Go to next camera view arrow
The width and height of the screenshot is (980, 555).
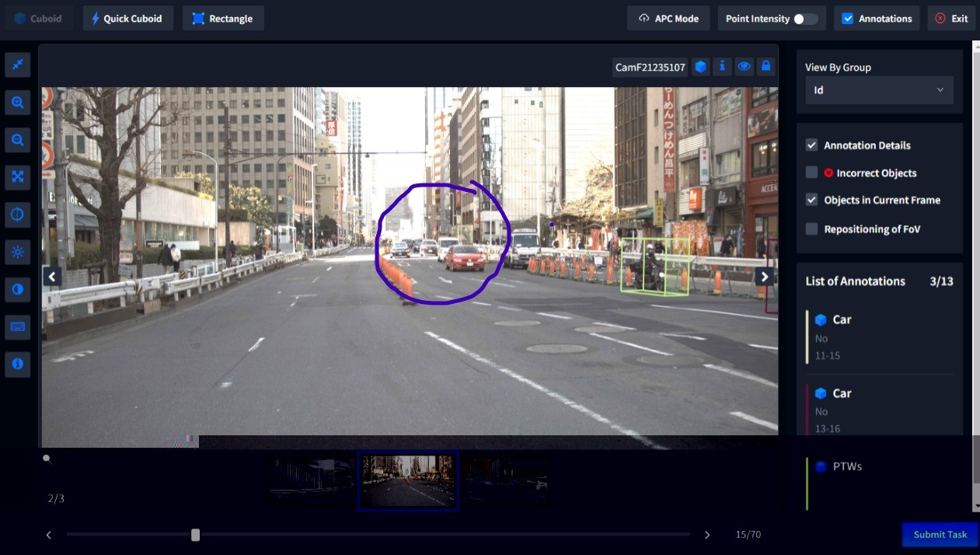(x=765, y=277)
